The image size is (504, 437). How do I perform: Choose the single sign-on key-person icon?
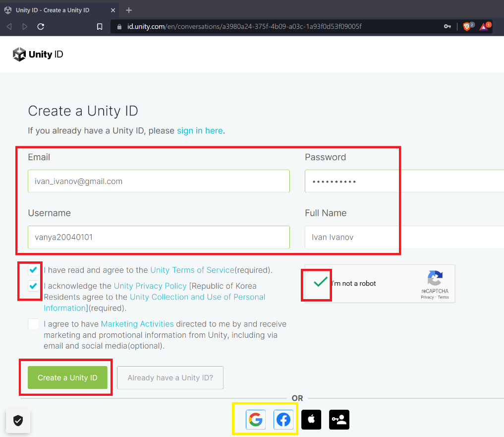point(339,419)
